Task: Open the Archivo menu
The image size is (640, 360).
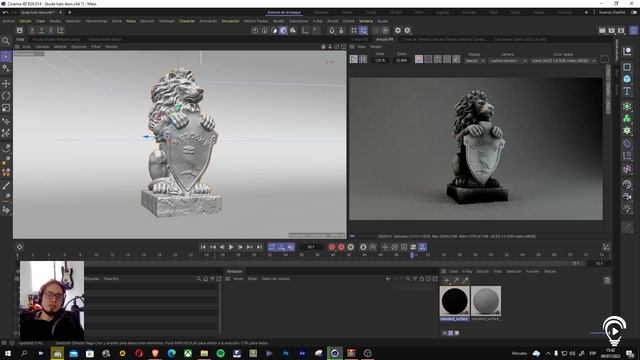Action: click(9, 21)
